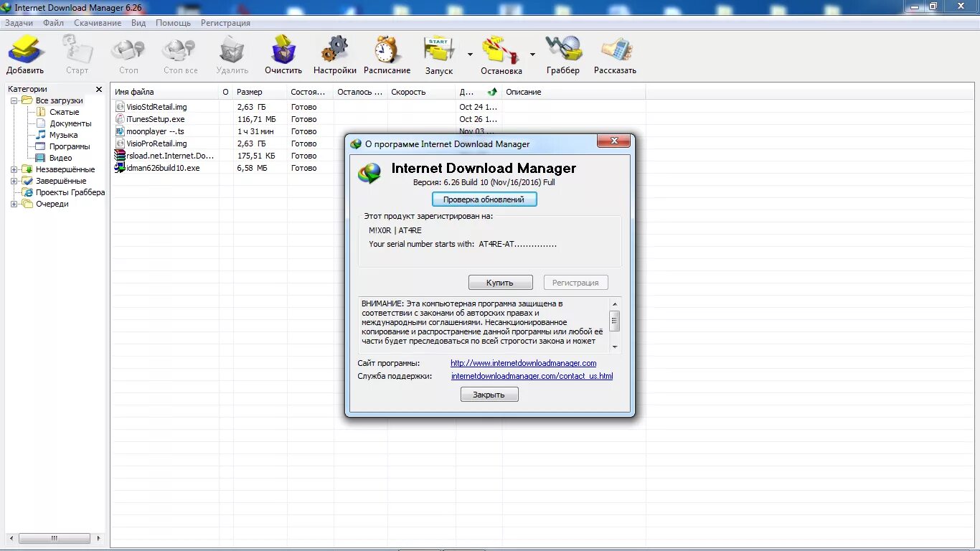Click the categories panel horizontal scrollbar
The width and height of the screenshot is (980, 551).
click(55, 538)
